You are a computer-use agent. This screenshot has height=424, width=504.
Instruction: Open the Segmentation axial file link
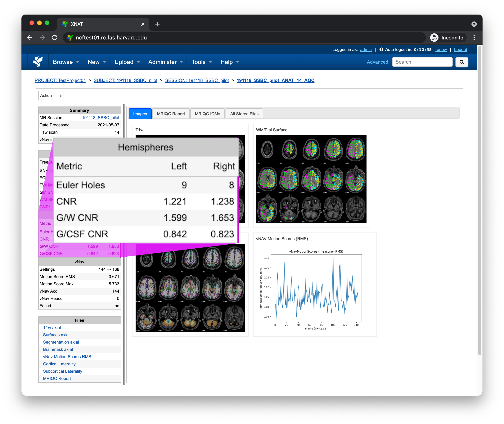61,342
